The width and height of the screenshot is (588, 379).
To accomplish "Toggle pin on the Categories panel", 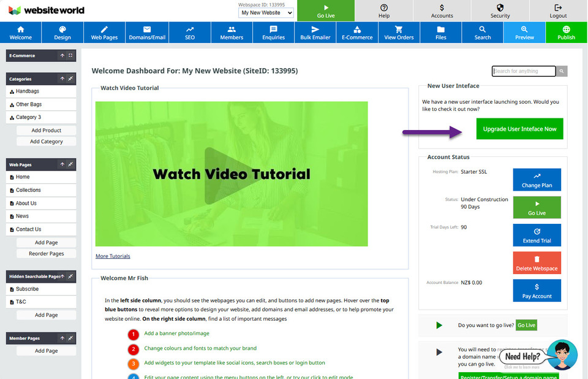I will (70, 79).
